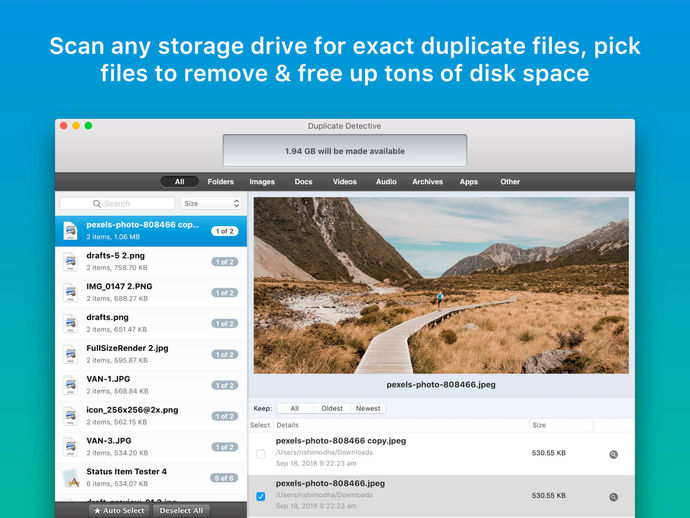The width and height of the screenshot is (690, 518).
Task: Choose Keep All option
Action: tap(295, 408)
